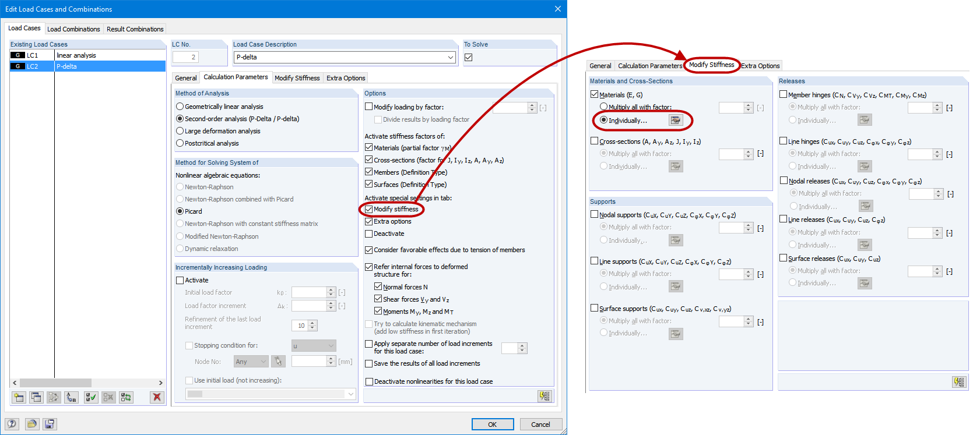The height and width of the screenshot is (435, 980).
Task: Toggle Modify stiffness checkbox in Options
Action: pyautogui.click(x=369, y=209)
